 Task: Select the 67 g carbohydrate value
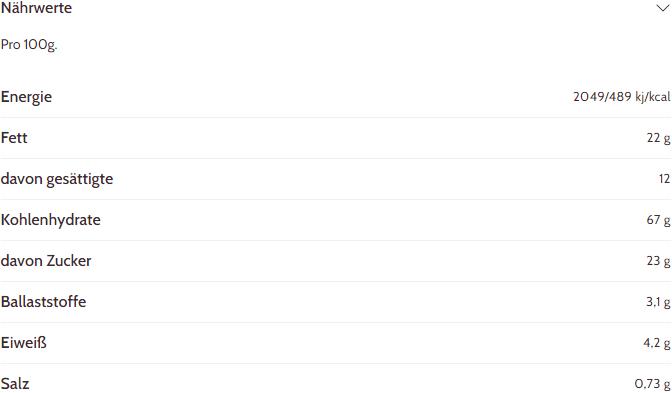[658, 220]
